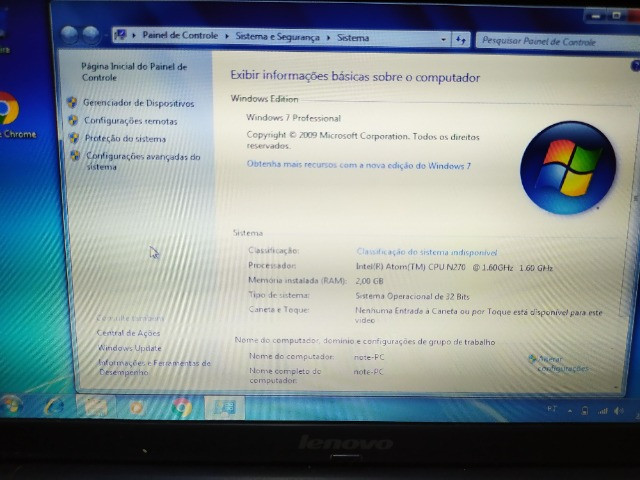Screen dimensions: 640x480
Task: Click installed RAM value 2,00 GB
Action: [x=369, y=281]
